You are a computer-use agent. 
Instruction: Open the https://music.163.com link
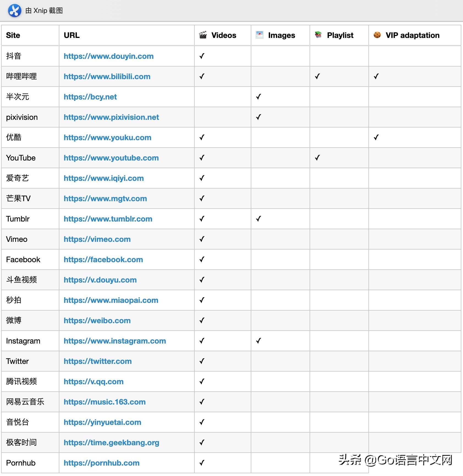(x=104, y=402)
